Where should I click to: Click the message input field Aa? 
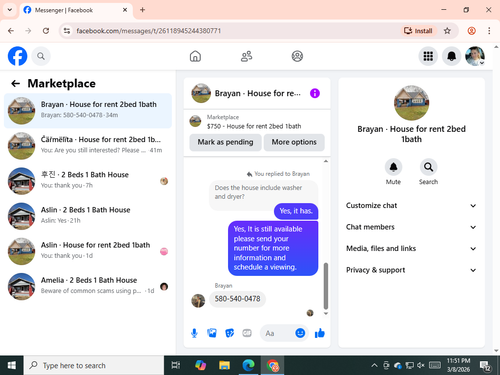click(277, 333)
